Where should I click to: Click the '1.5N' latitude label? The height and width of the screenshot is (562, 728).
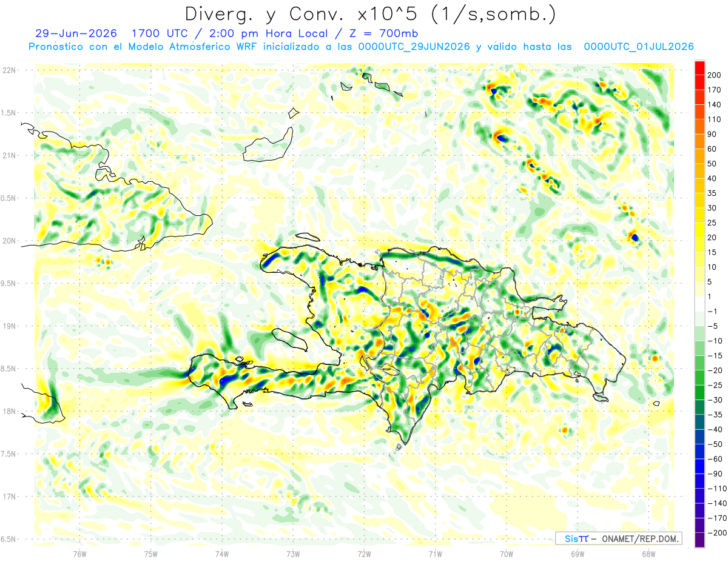[x=9, y=113]
